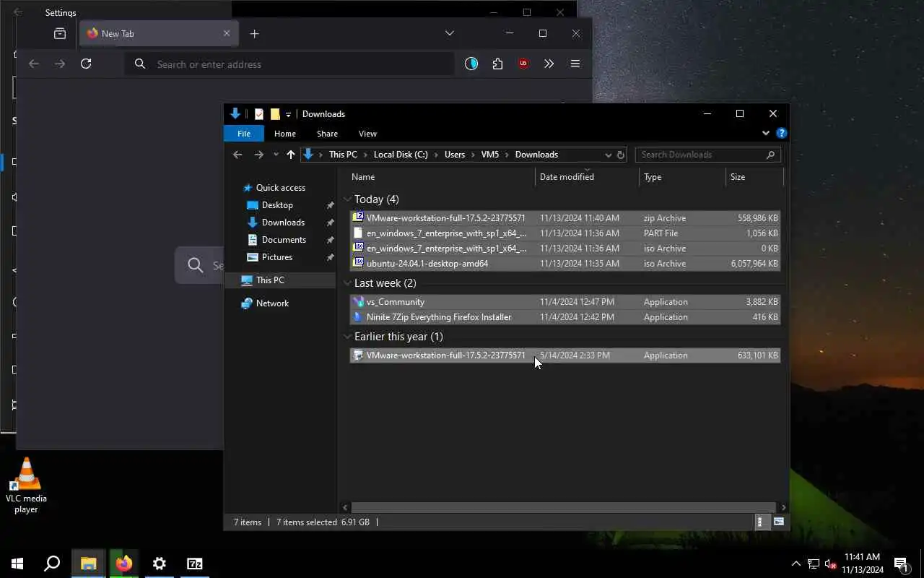Switch to the Home ribbon tab

(284, 134)
